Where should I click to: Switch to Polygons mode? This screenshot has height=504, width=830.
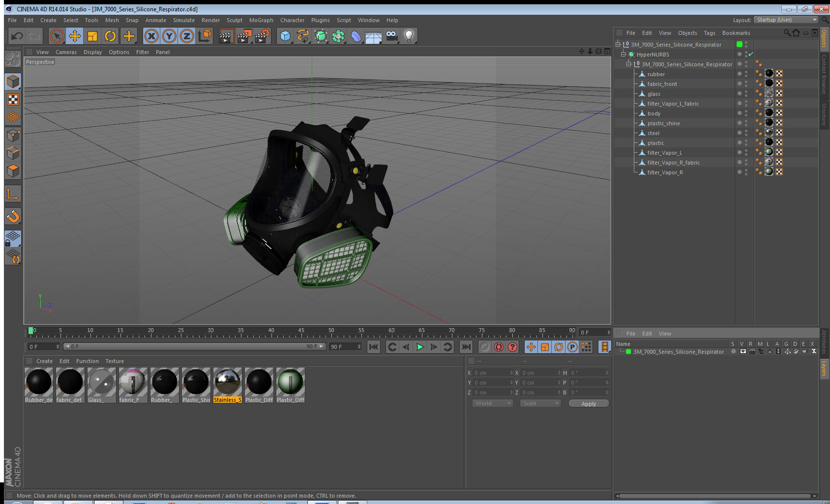[13, 170]
